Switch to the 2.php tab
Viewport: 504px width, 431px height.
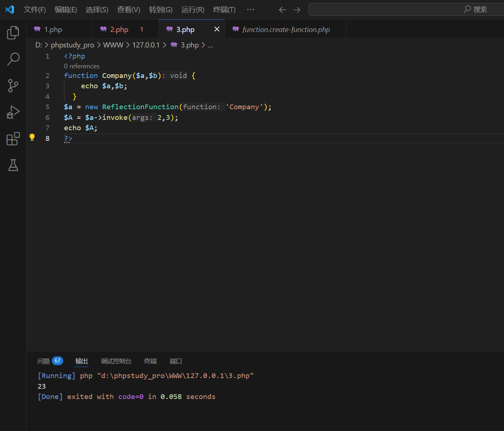(125, 29)
